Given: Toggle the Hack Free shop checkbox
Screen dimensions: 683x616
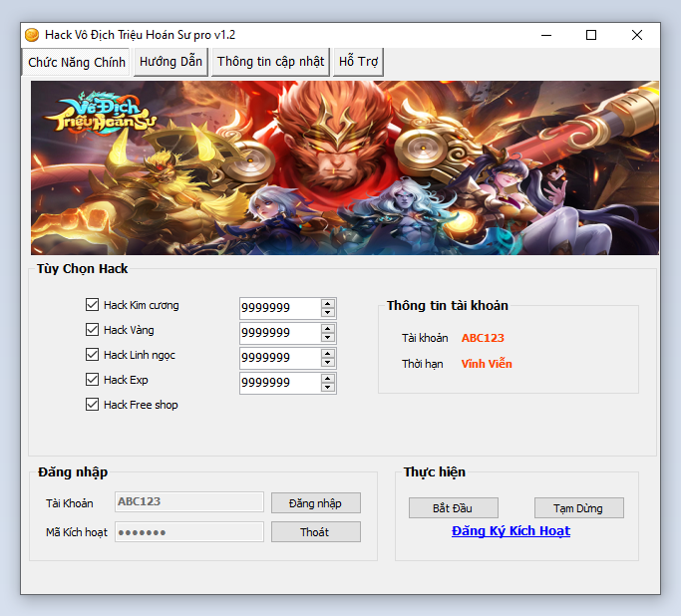Looking at the screenshot, I should point(93,405).
